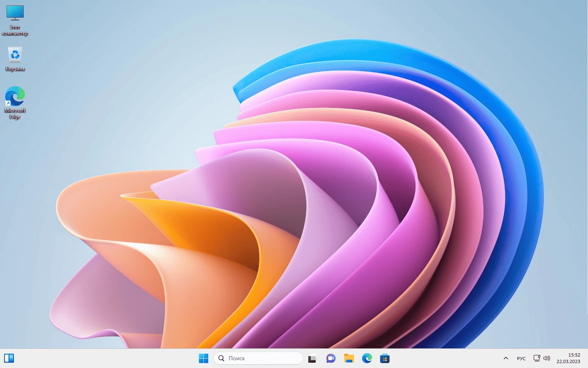
Task: Open volume control speaker icon
Action: (x=547, y=358)
